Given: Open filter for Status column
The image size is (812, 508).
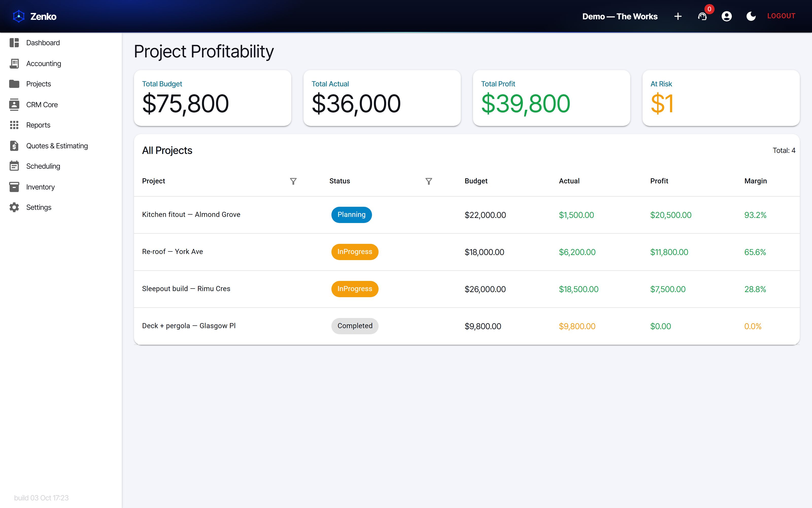Looking at the screenshot, I should [429, 181].
